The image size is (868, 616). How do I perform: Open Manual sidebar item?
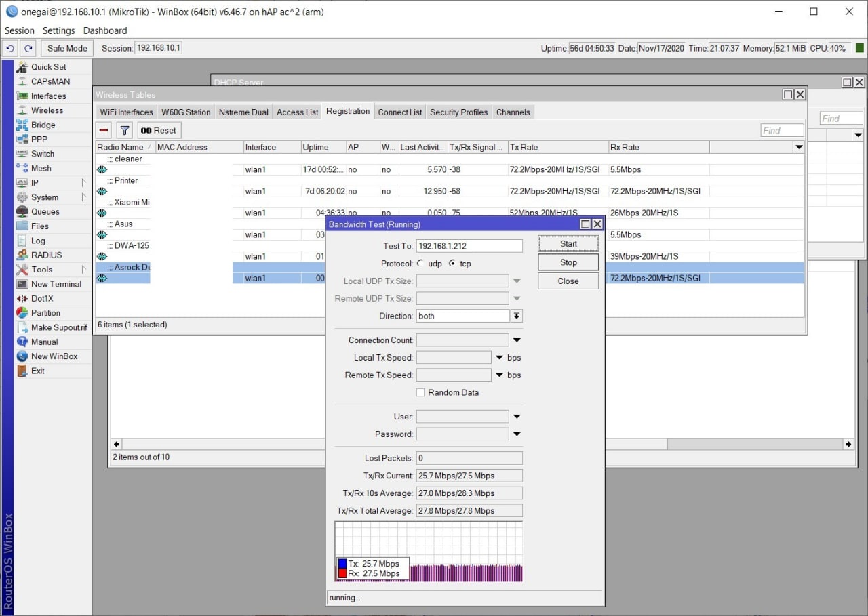[44, 342]
